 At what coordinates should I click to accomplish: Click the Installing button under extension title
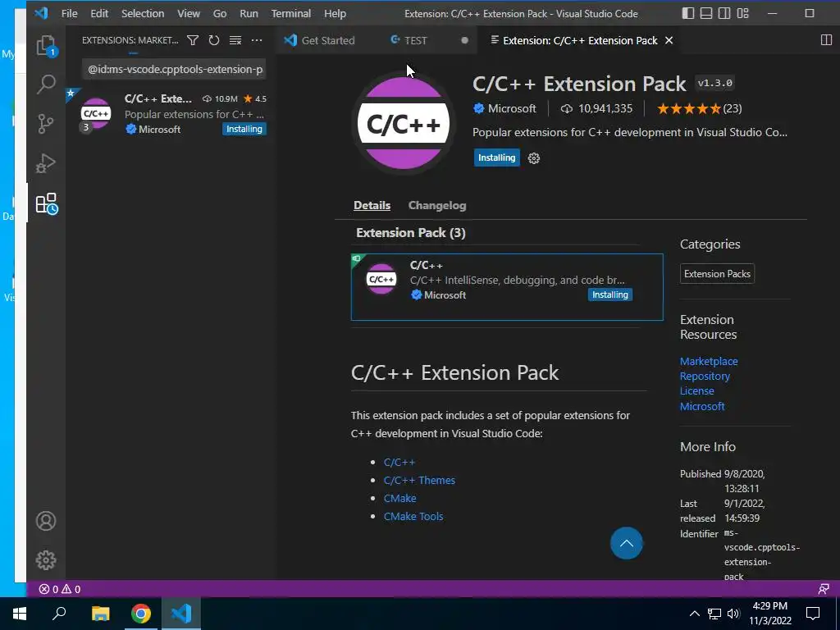click(496, 157)
